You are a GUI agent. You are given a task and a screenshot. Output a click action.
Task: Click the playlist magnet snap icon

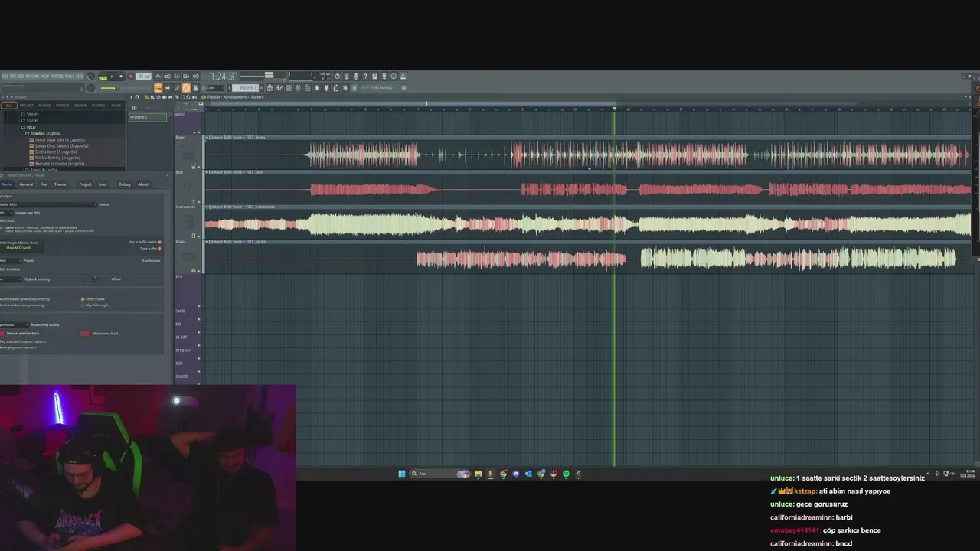[137, 97]
